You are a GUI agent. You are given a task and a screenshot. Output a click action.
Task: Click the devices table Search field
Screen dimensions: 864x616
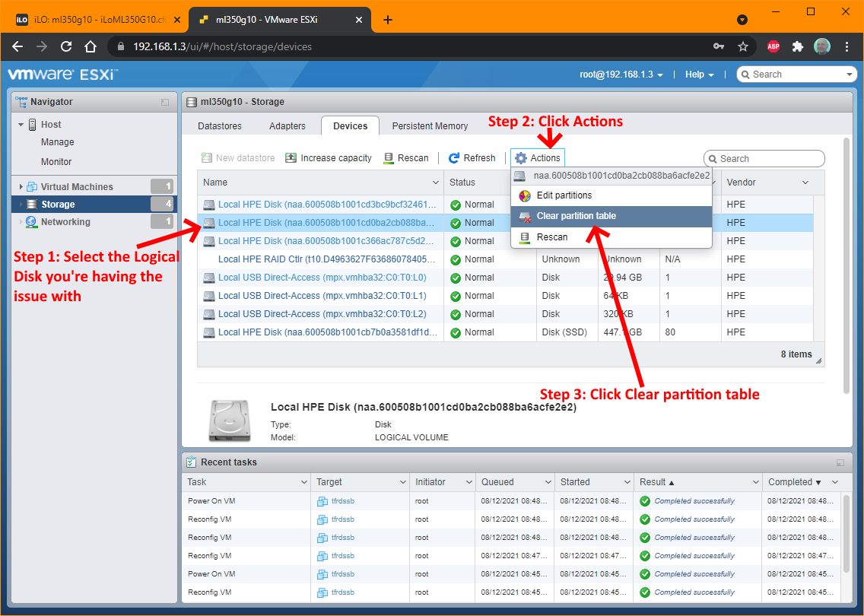click(x=764, y=159)
